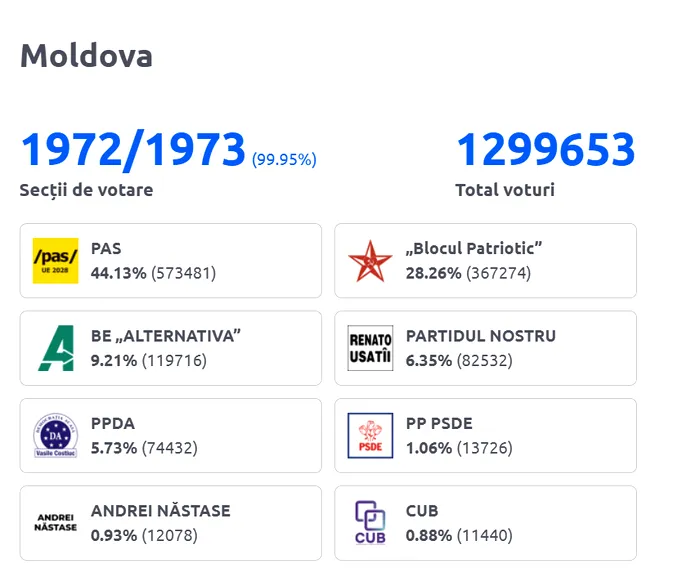The height and width of the screenshot is (568, 700).
Task: Select the PAS party name
Action: (106, 249)
